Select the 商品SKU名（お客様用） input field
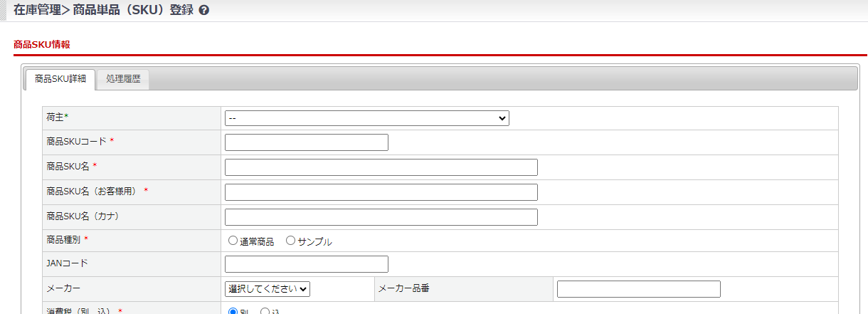The height and width of the screenshot is (314, 868). coord(381,192)
